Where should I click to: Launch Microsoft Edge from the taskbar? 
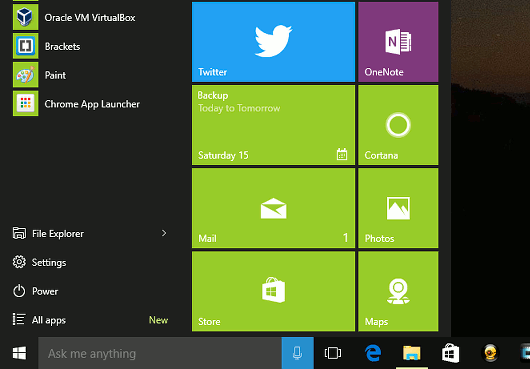click(x=373, y=353)
